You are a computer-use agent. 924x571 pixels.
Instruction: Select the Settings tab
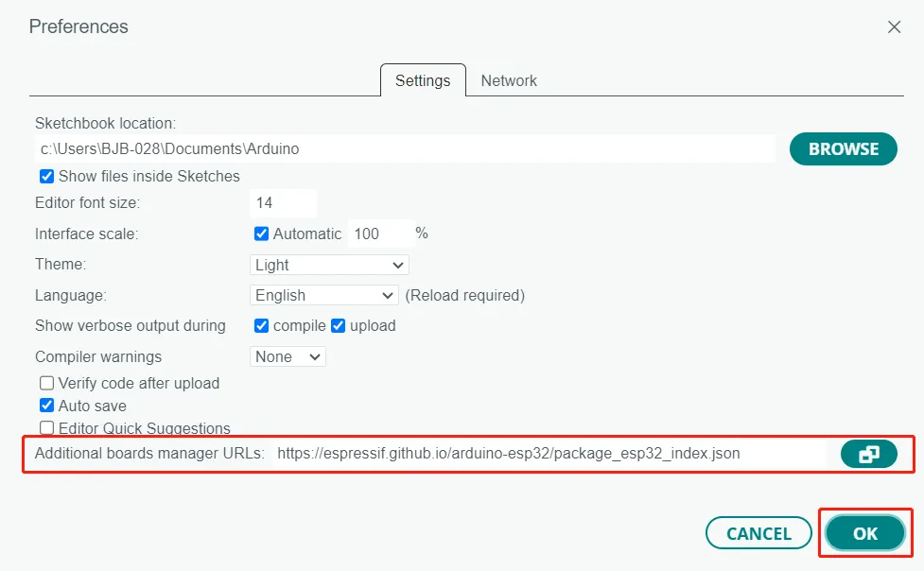[x=423, y=81]
